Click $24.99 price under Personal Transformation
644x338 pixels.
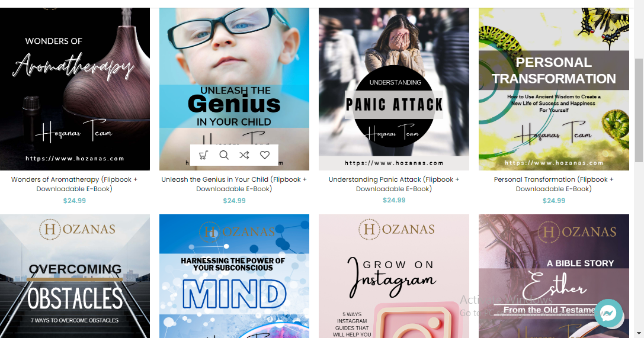tap(553, 201)
